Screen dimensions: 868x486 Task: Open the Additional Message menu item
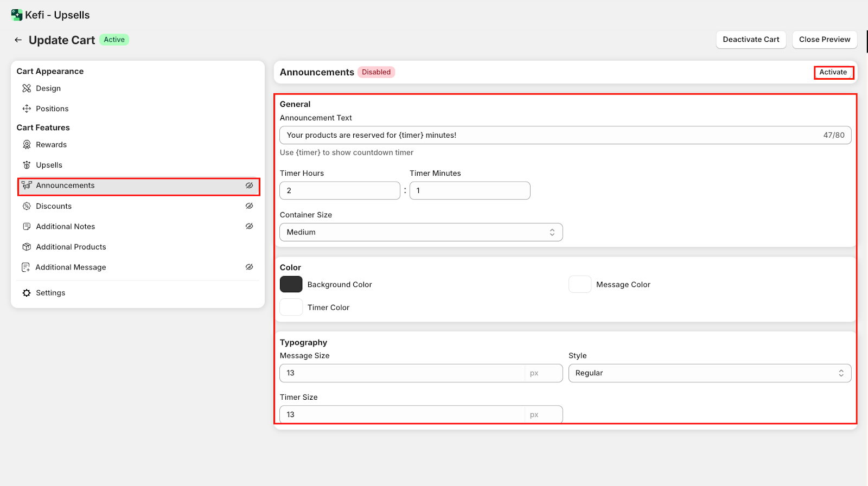(71, 267)
